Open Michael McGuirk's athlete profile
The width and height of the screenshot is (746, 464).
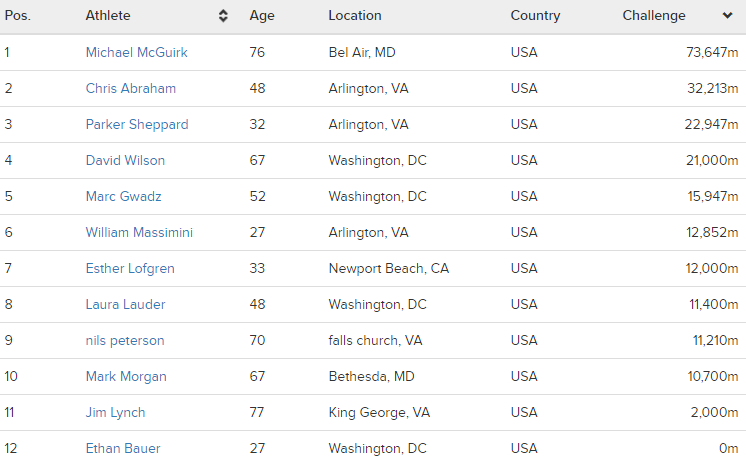(136, 52)
